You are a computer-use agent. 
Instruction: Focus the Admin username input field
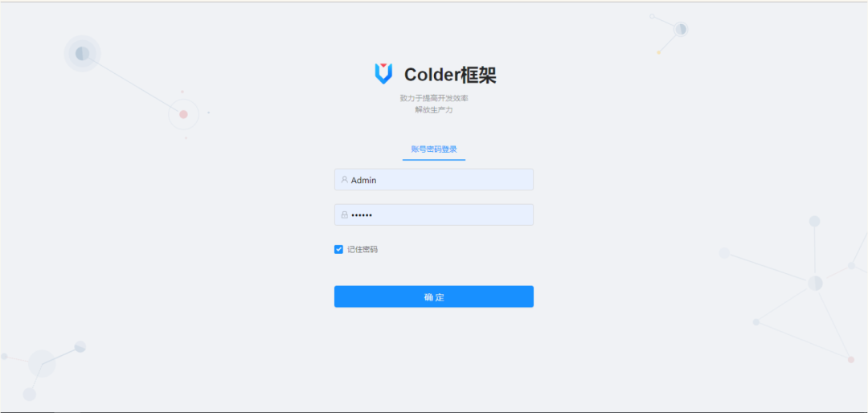(x=434, y=179)
